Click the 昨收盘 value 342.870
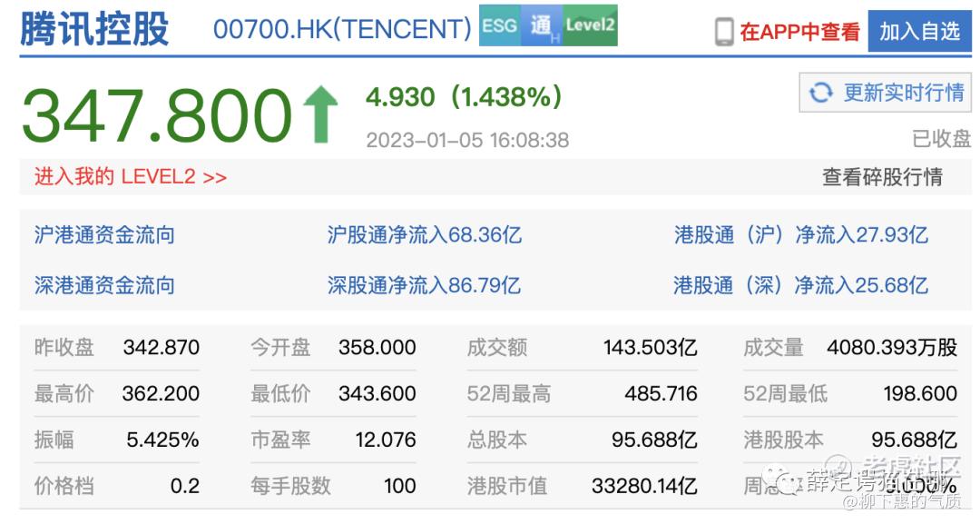 click(x=162, y=347)
